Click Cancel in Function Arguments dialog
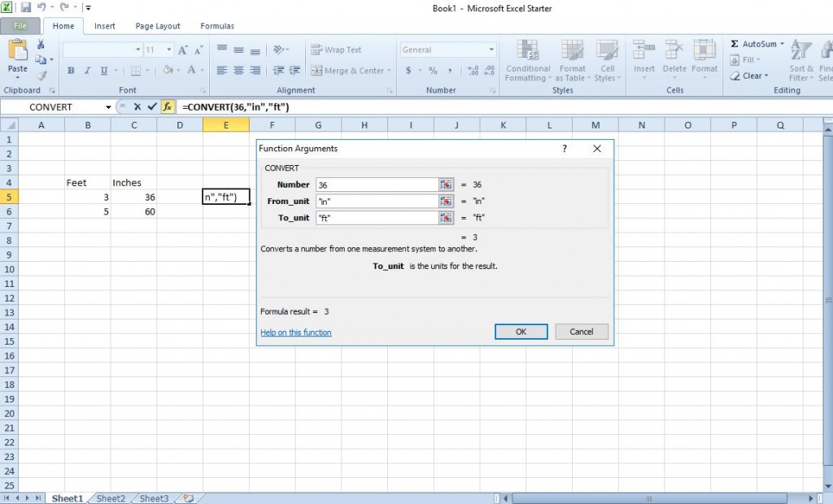 (x=581, y=332)
